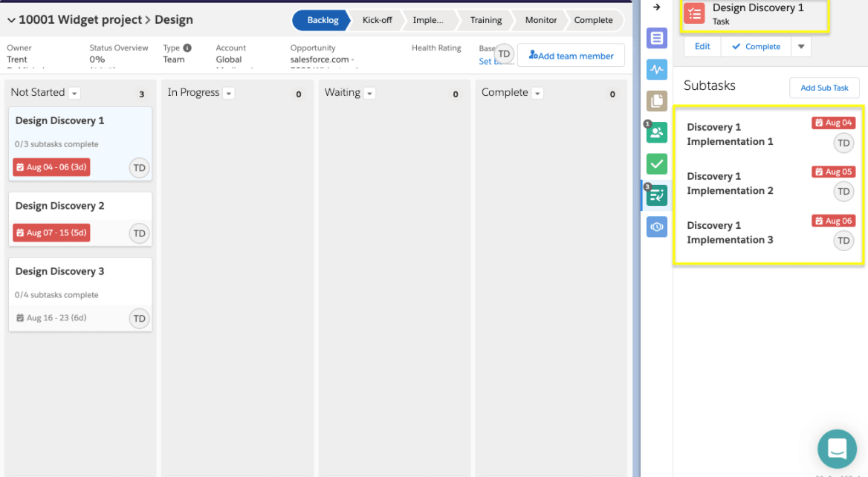868x477 pixels.
Task: Click TD avatar on Design Discovery 1 card
Action: tap(139, 168)
